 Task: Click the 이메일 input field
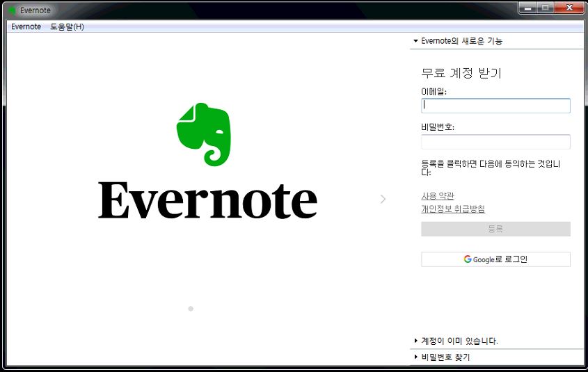tap(495, 106)
